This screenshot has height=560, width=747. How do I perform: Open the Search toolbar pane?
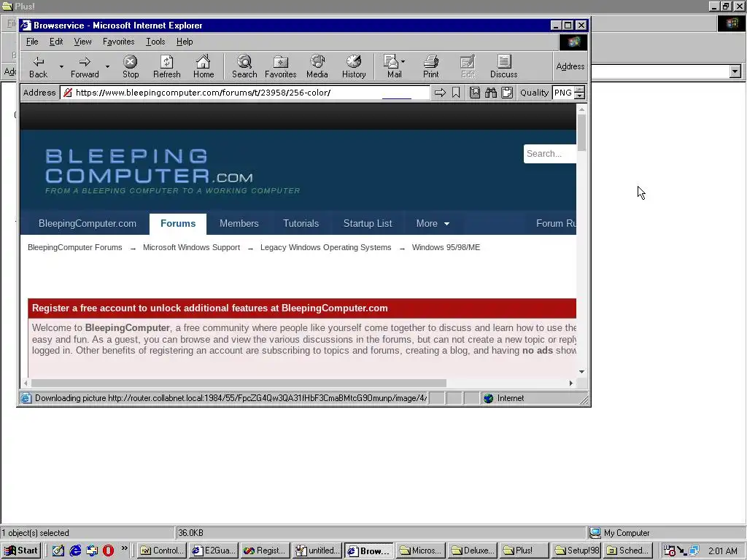tap(244, 66)
